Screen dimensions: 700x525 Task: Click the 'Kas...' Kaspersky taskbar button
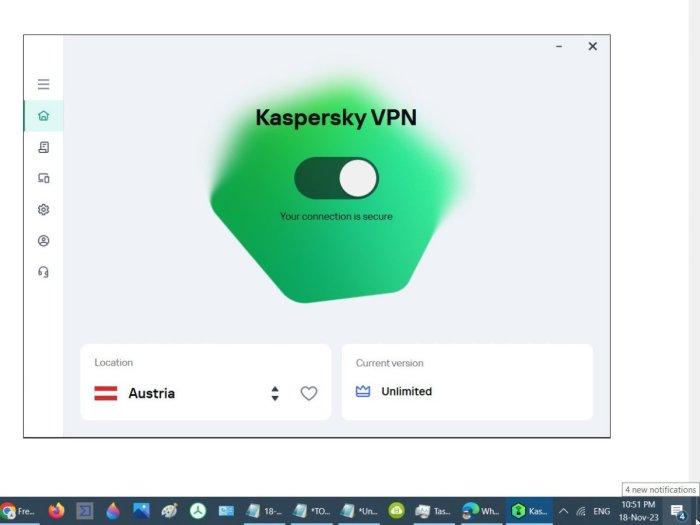(x=529, y=511)
